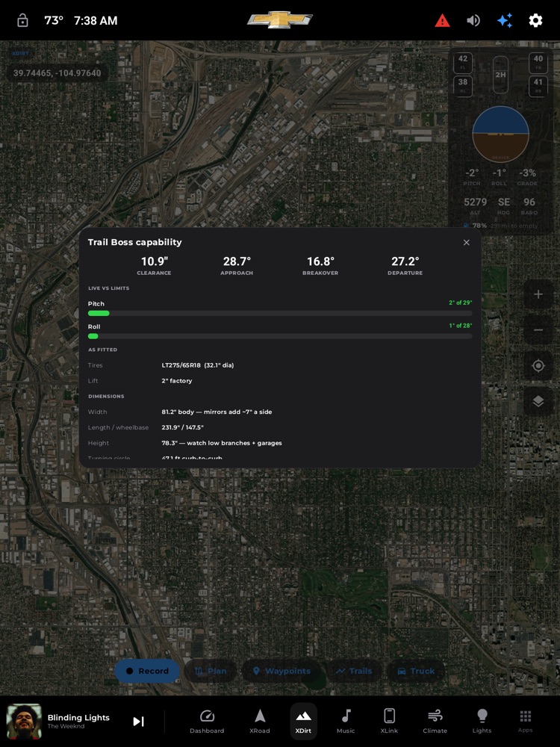This screenshot has height=747, width=560.
Task: Zoom out the map with minus button
Action: [538, 330]
